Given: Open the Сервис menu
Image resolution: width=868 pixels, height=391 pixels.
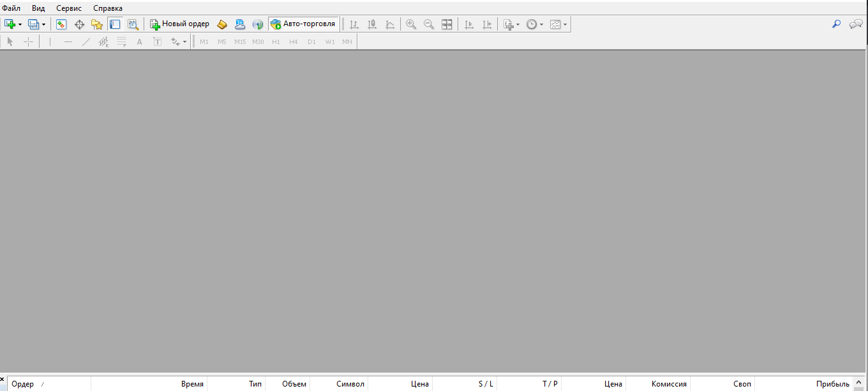Looking at the screenshot, I should [x=69, y=8].
